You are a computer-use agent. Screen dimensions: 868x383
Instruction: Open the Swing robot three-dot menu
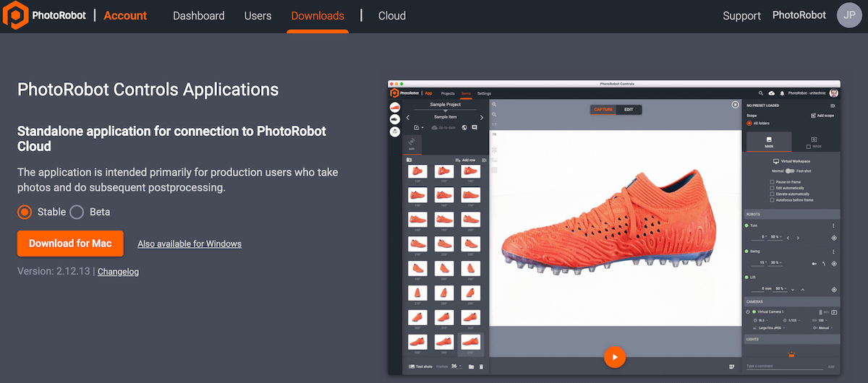[x=833, y=251]
